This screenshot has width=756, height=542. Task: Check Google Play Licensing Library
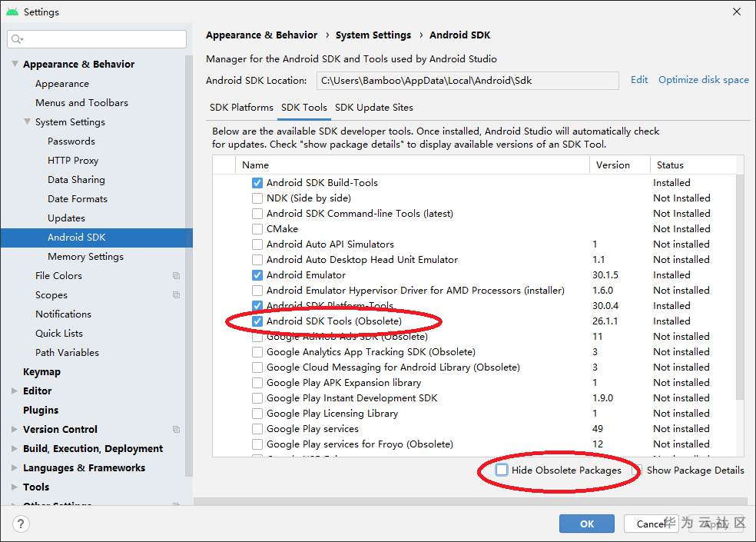[x=257, y=414]
